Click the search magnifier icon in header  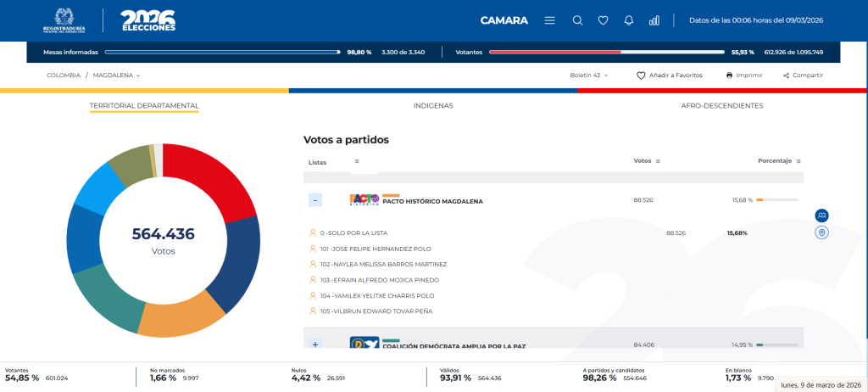pyautogui.click(x=577, y=20)
